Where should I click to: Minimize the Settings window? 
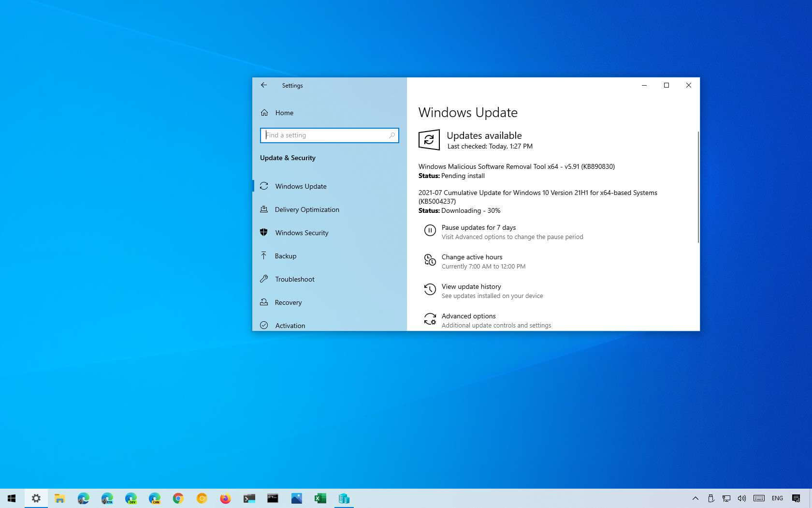click(644, 85)
